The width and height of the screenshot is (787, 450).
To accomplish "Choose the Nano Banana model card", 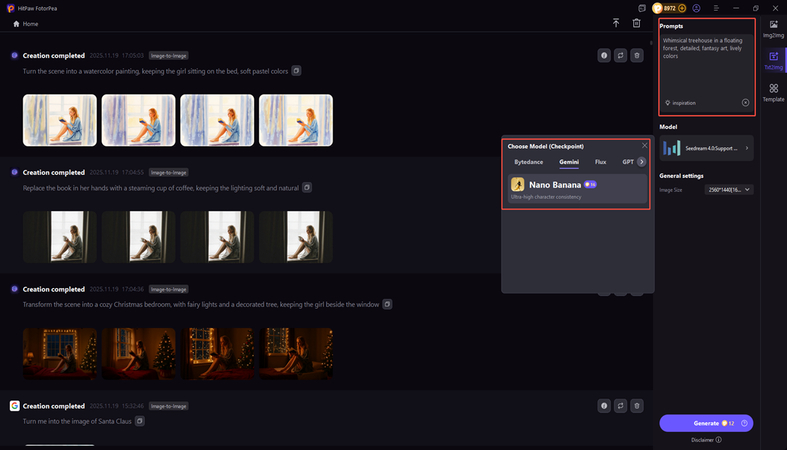I will tap(578, 188).
